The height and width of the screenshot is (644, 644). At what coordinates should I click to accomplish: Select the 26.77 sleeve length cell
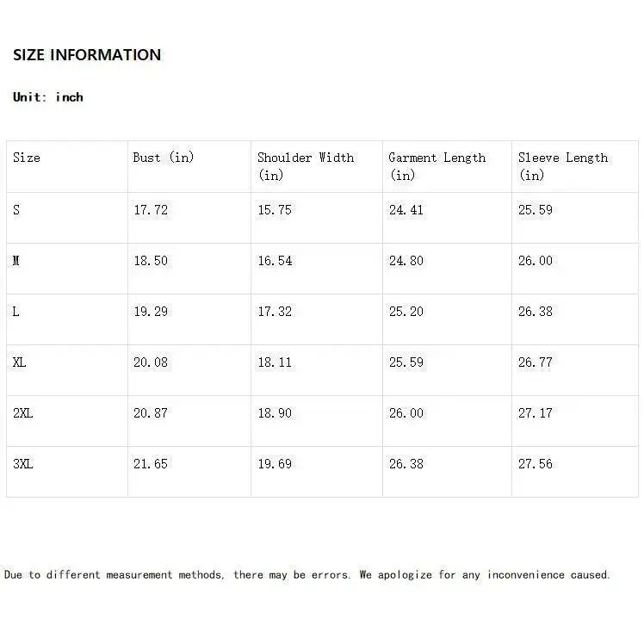coord(536,362)
